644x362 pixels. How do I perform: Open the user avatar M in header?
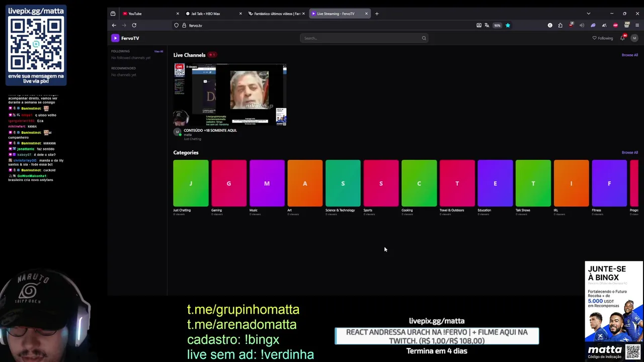coord(634,38)
